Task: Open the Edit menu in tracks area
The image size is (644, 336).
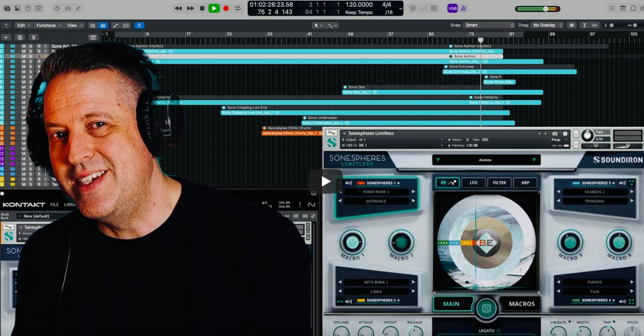Action: point(24,25)
